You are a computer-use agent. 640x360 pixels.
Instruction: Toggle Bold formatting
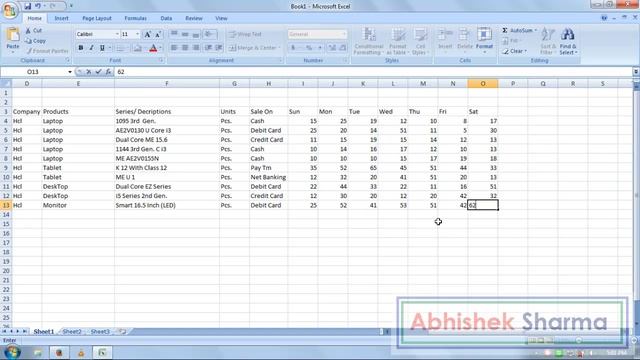point(81,48)
